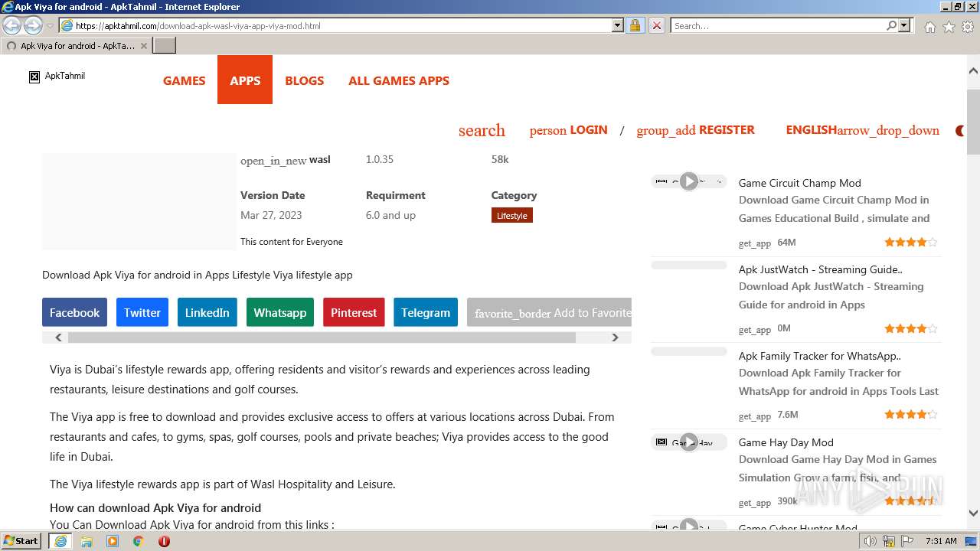Click the site search link
This screenshot has height=551, width=980.
pos(482,130)
